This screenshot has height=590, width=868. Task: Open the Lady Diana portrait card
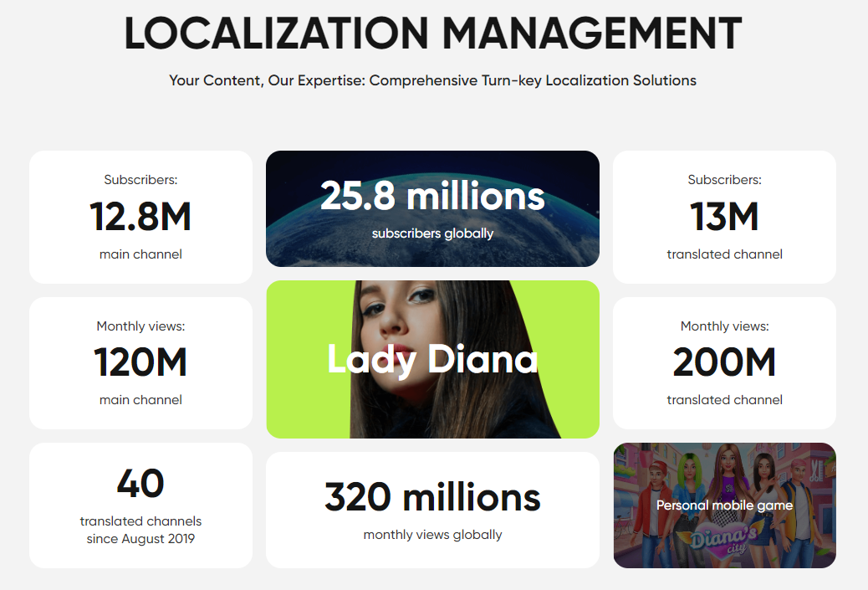point(432,359)
